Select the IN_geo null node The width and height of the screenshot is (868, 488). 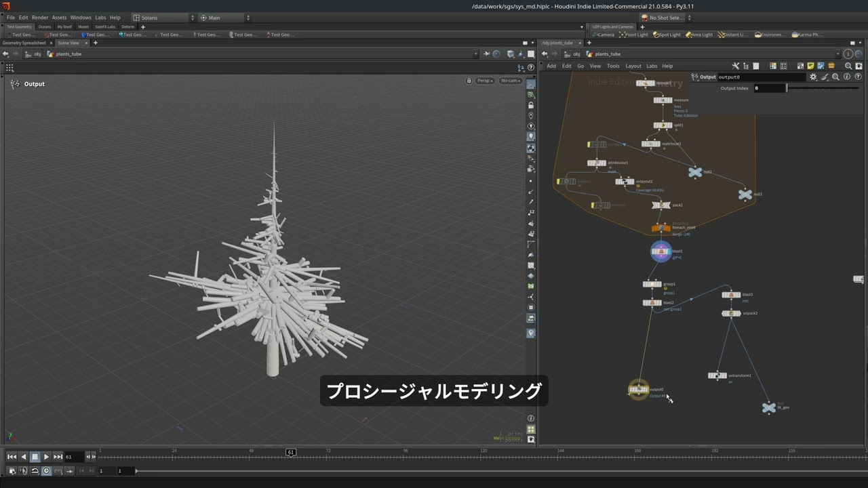click(768, 407)
